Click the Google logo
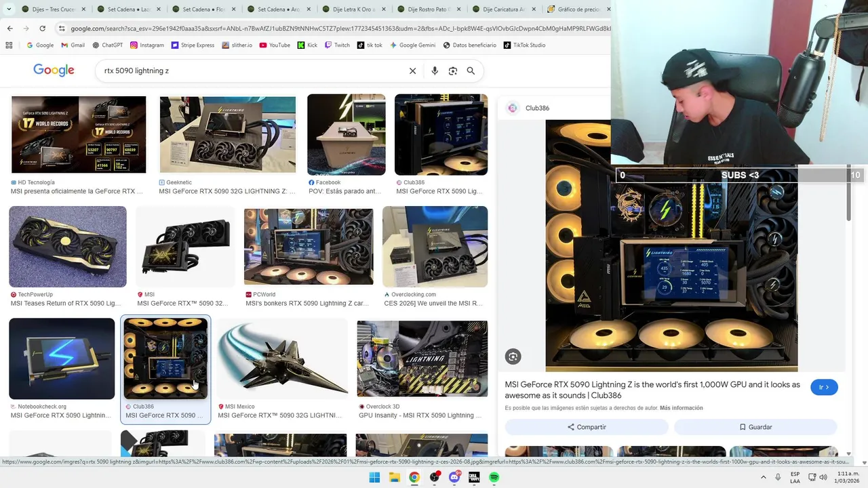The height and width of the screenshot is (488, 868). (54, 70)
